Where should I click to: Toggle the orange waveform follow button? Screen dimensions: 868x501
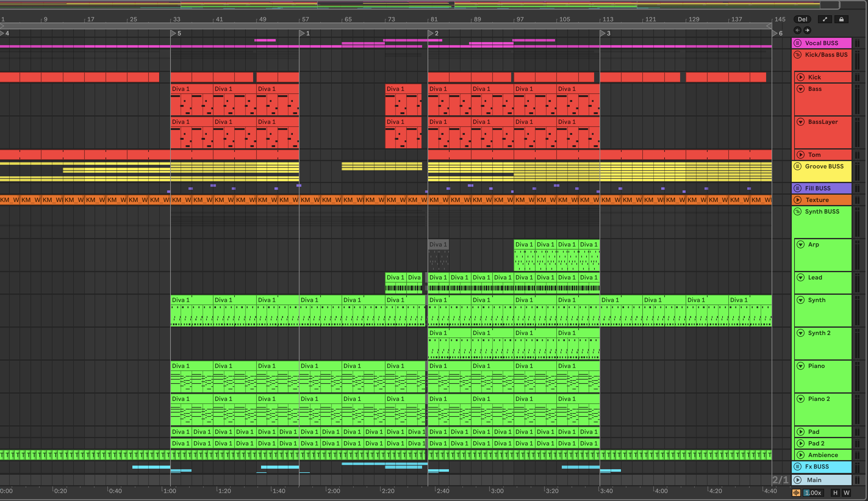coord(796,493)
